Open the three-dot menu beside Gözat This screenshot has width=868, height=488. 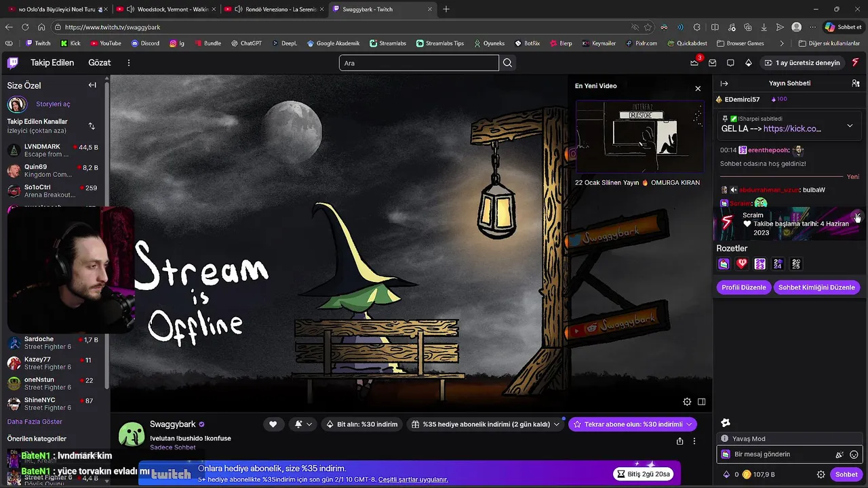point(129,63)
